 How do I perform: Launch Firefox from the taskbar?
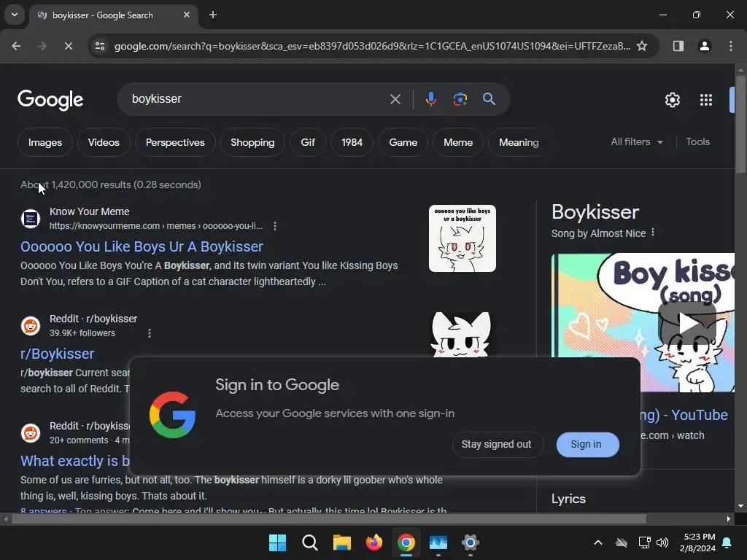pyautogui.click(x=374, y=542)
